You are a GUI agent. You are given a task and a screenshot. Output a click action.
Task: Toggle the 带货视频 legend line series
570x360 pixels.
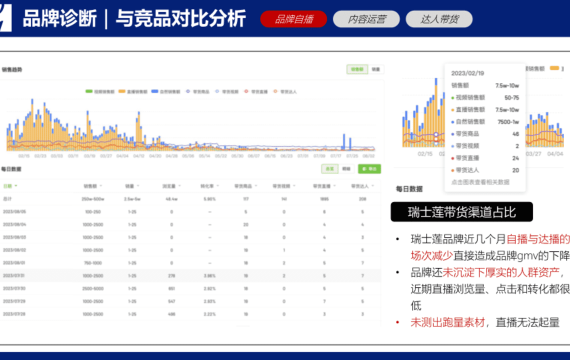coord(227,92)
